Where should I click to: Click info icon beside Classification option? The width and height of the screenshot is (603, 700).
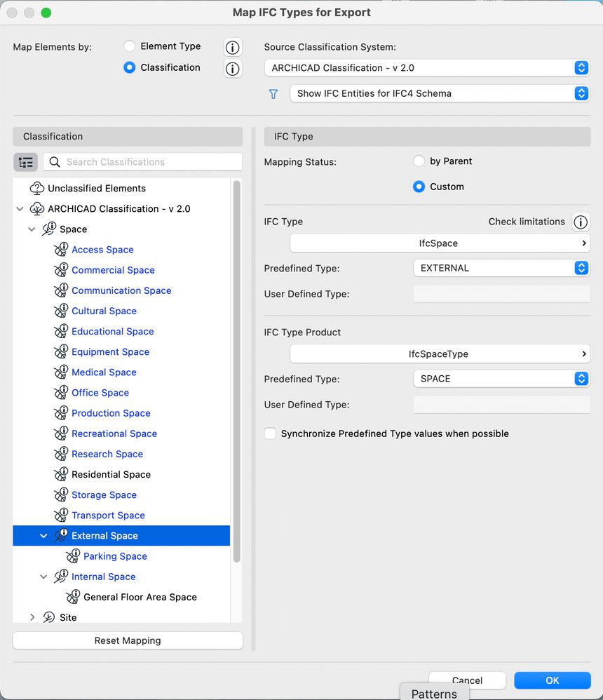(233, 69)
